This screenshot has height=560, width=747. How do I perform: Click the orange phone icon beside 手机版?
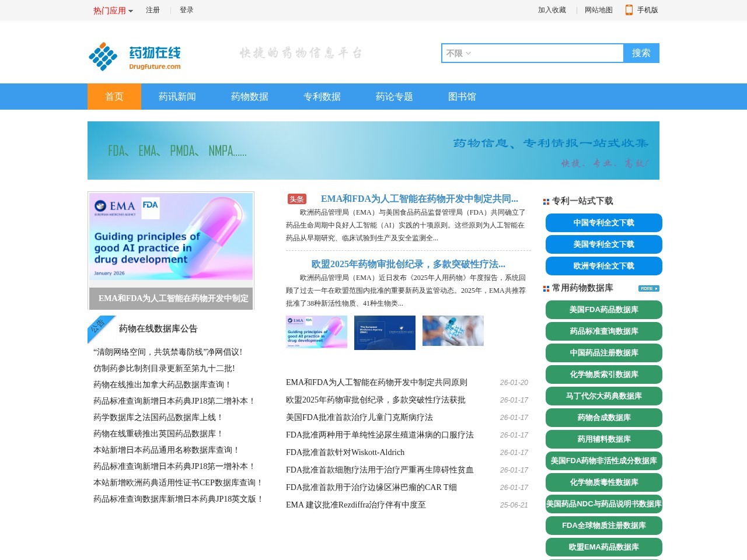[629, 10]
